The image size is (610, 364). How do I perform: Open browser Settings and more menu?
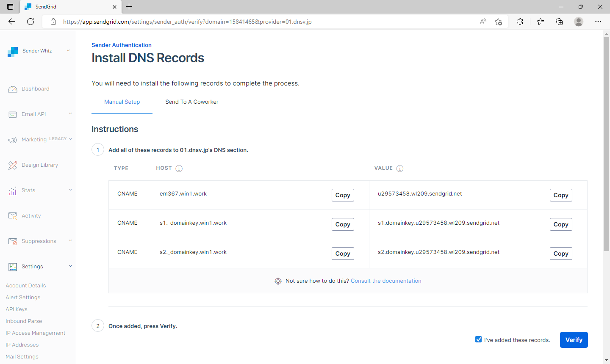[598, 22]
